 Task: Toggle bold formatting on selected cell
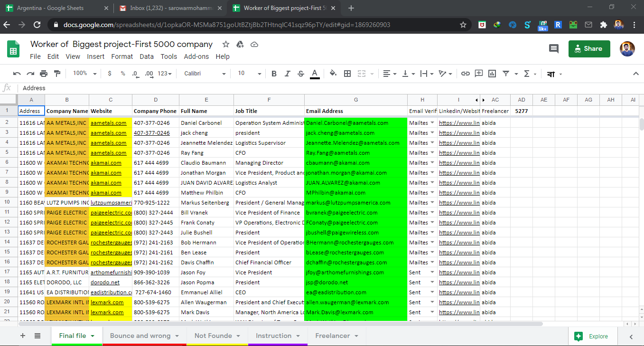[x=273, y=74]
